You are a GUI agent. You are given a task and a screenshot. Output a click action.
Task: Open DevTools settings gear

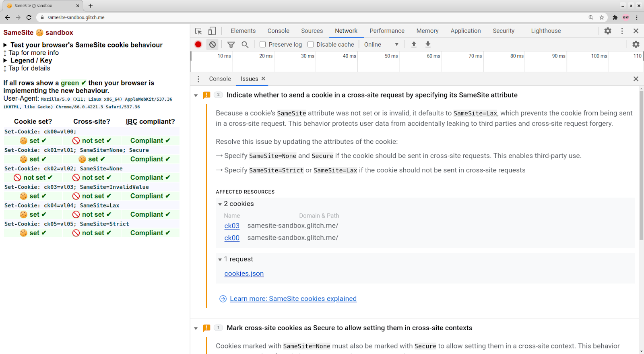(608, 31)
